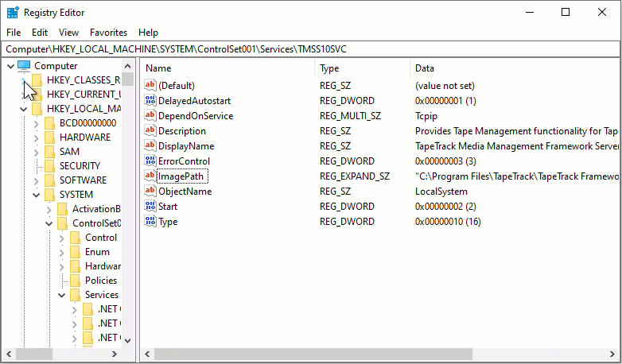
Task: Click tree pane scroll down arrow
Action: 128,340
